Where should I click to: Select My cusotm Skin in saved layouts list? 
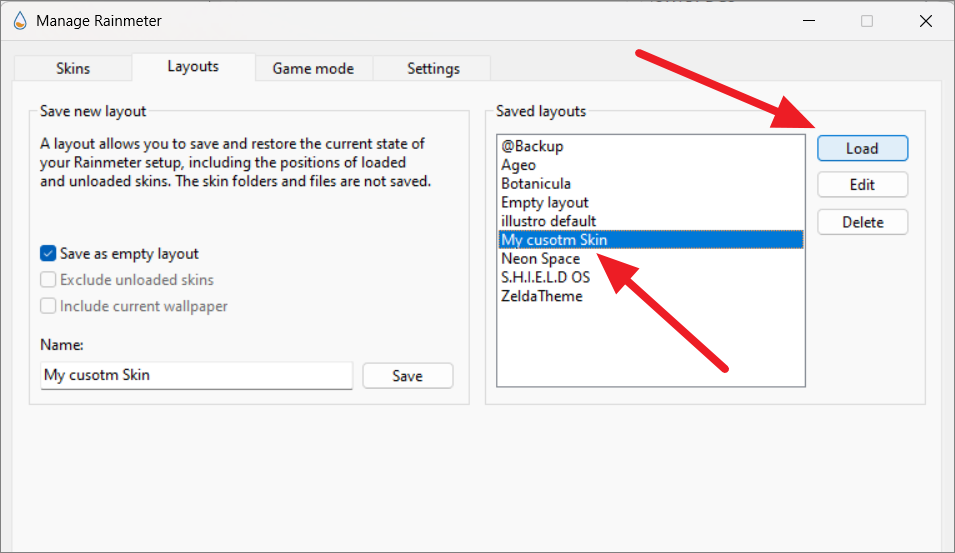pyautogui.click(x=651, y=240)
